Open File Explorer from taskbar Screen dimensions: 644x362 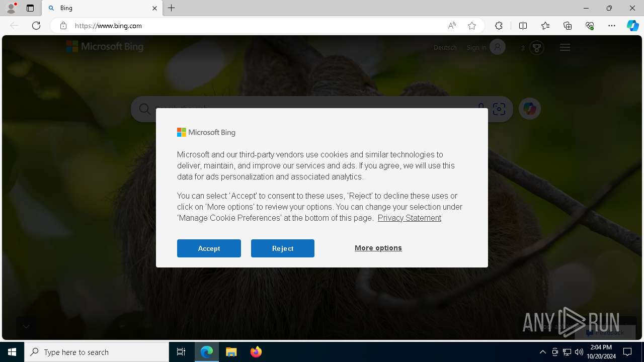pos(231,352)
